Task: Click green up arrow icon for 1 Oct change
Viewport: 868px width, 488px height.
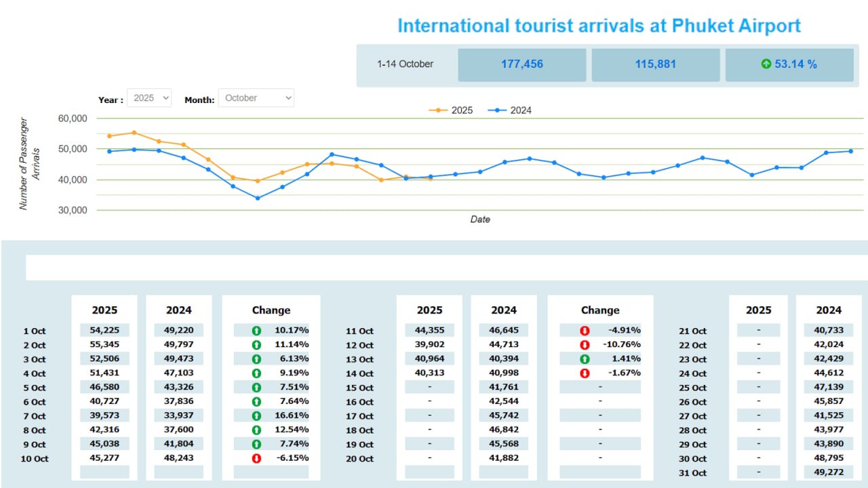Action: (256, 331)
